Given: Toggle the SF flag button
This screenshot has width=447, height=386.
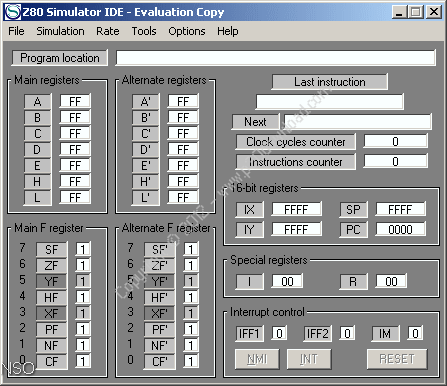Looking at the screenshot, I should [52, 250].
